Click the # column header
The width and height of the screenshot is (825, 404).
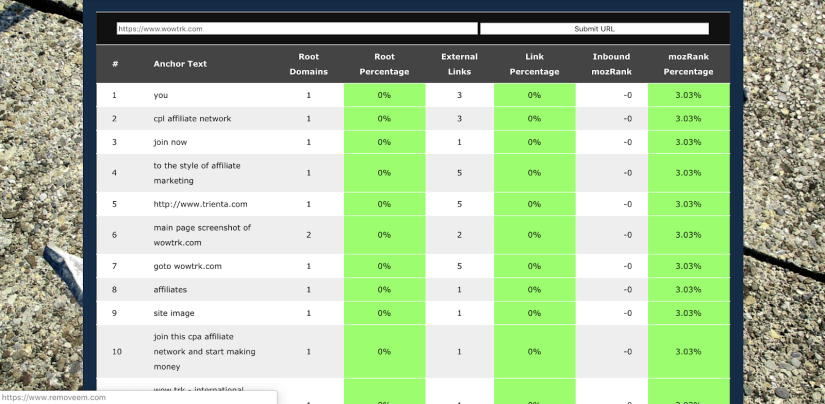tap(115, 64)
